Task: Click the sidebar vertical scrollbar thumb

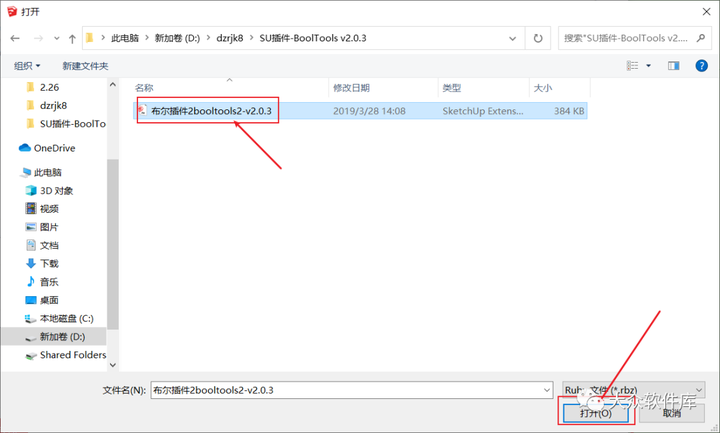Action: (x=113, y=244)
